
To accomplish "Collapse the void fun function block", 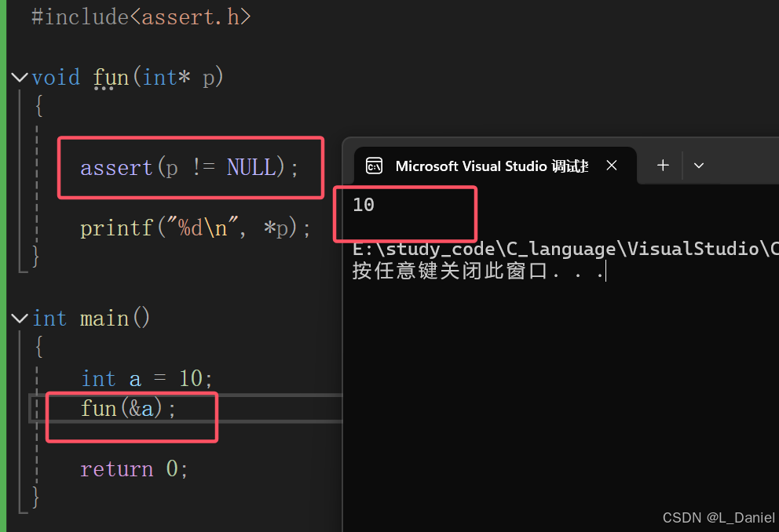I will click(x=20, y=78).
